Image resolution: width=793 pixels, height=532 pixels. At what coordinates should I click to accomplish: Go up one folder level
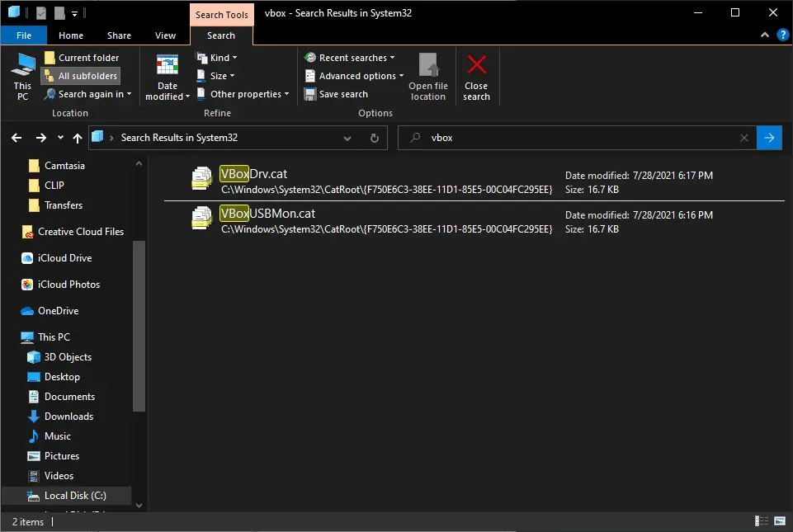pyautogui.click(x=78, y=138)
